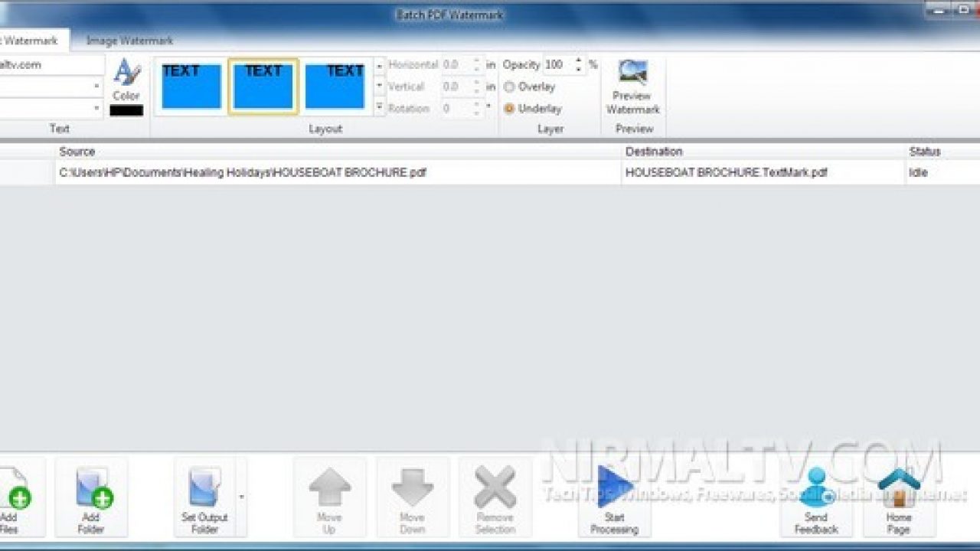Select the top-center text layout thumbnail

pyautogui.click(x=263, y=86)
